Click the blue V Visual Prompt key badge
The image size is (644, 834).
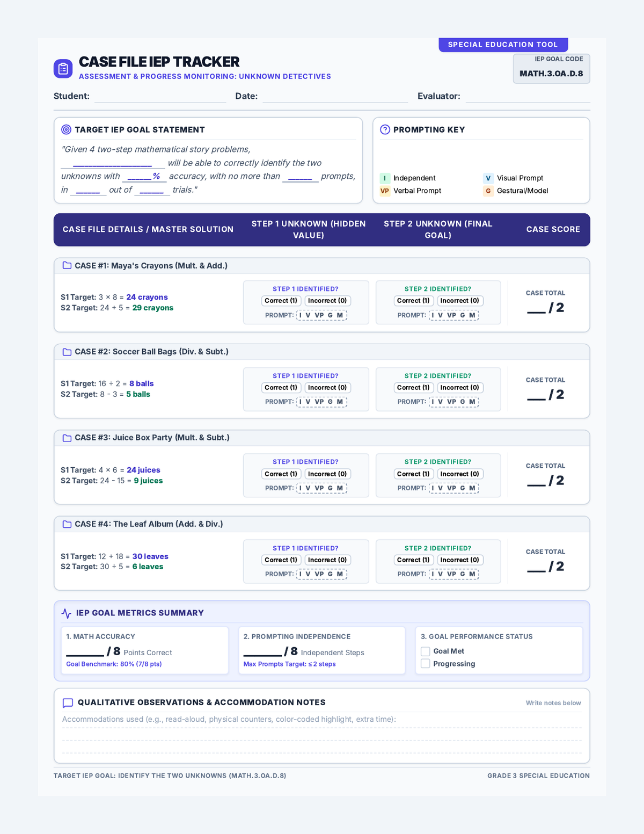(488, 178)
